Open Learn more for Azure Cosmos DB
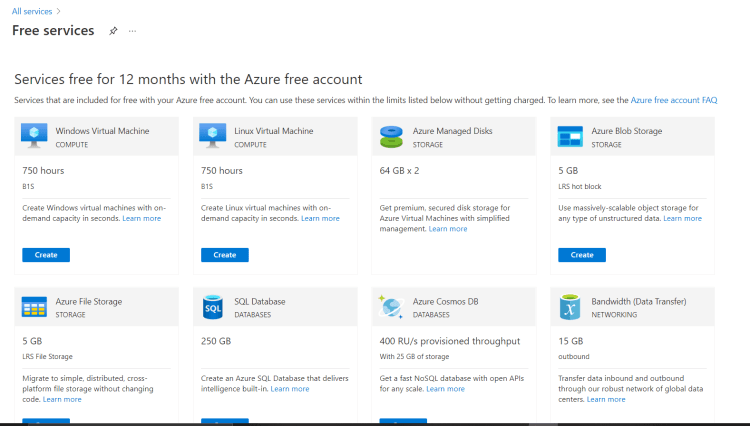 [x=445, y=389]
